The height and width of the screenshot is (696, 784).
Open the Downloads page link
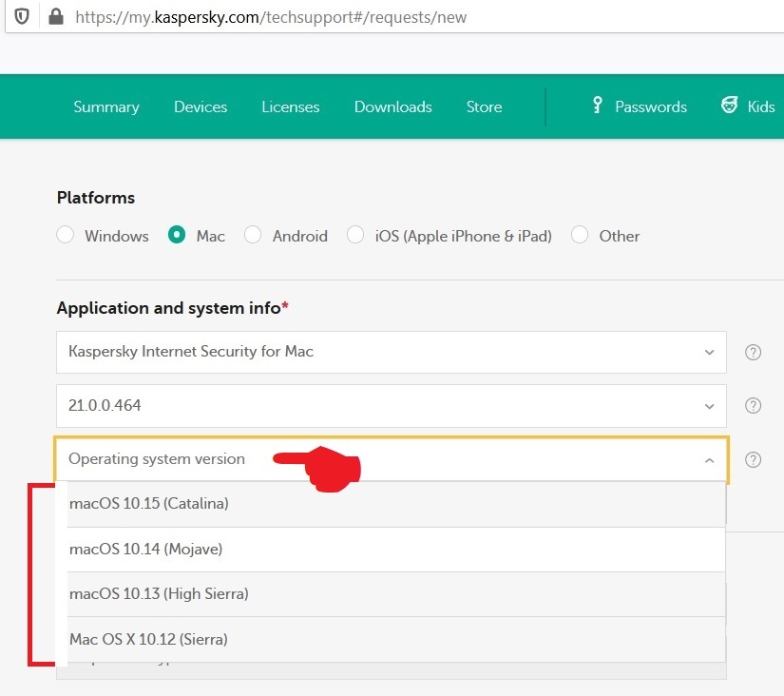[x=392, y=106]
